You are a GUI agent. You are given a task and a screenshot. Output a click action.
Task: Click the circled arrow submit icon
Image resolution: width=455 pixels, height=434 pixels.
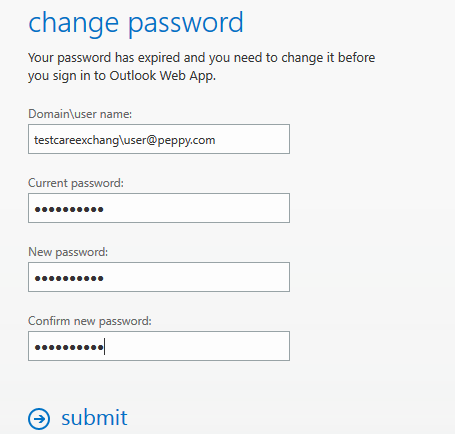pos(39,418)
